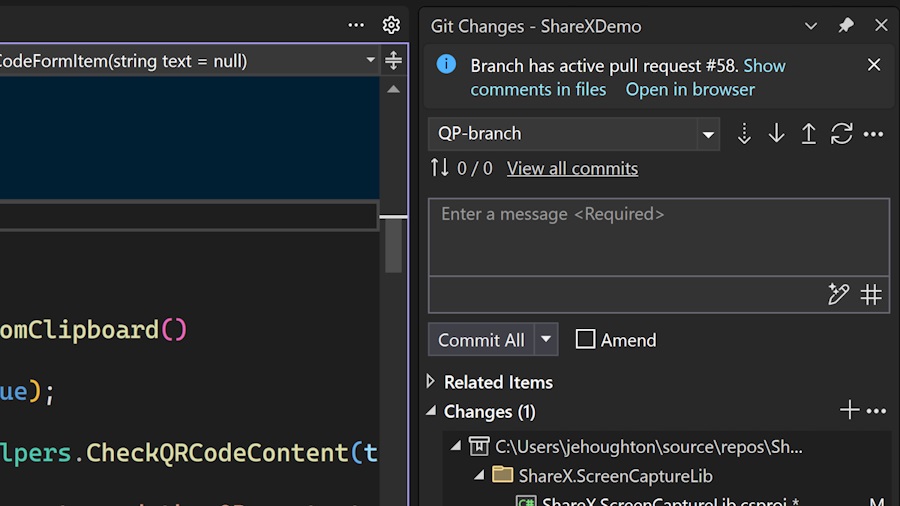Pin the Git Changes panel
The width and height of the screenshot is (900, 506).
[x=846, y=26]
